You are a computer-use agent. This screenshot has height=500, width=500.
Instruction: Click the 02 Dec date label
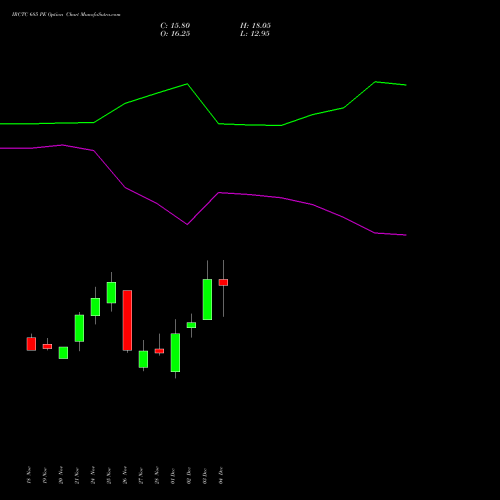pyautogui.click(x=189, y=475)
